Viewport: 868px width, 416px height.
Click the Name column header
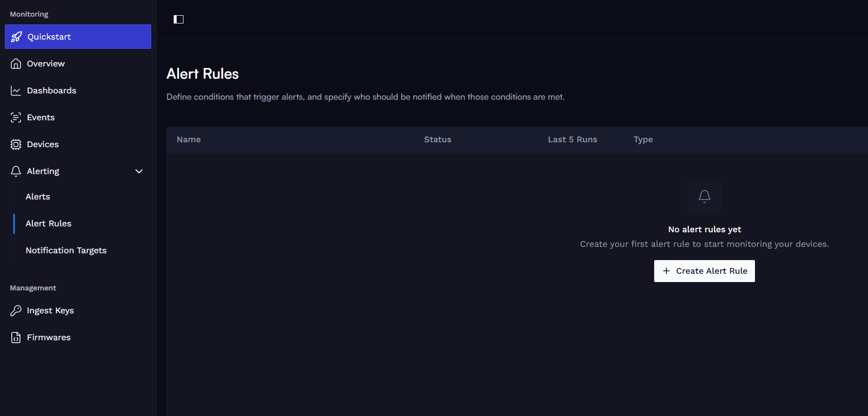pos(189,139)
